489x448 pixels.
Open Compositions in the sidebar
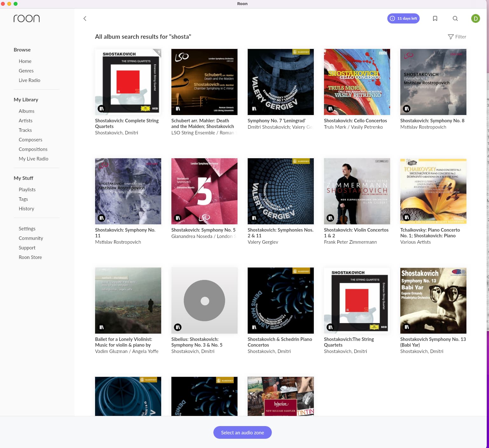33,149
